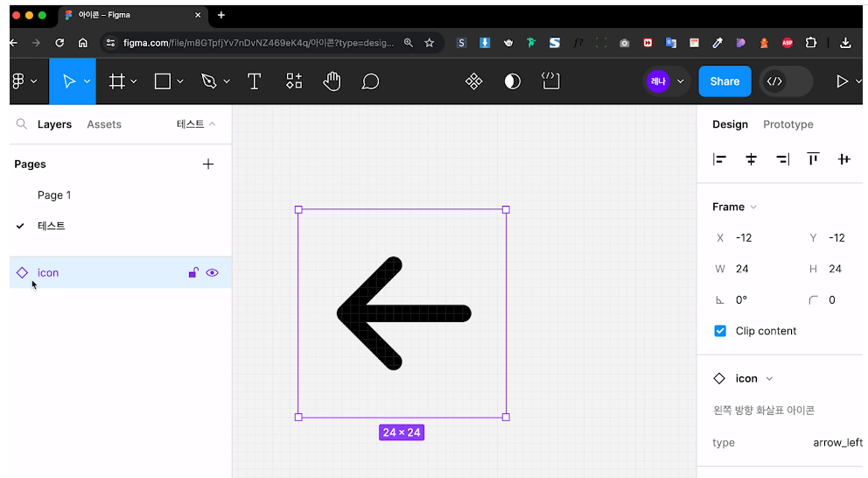
Task: Open the Resources tool
Action: click(x=294, y=81)
